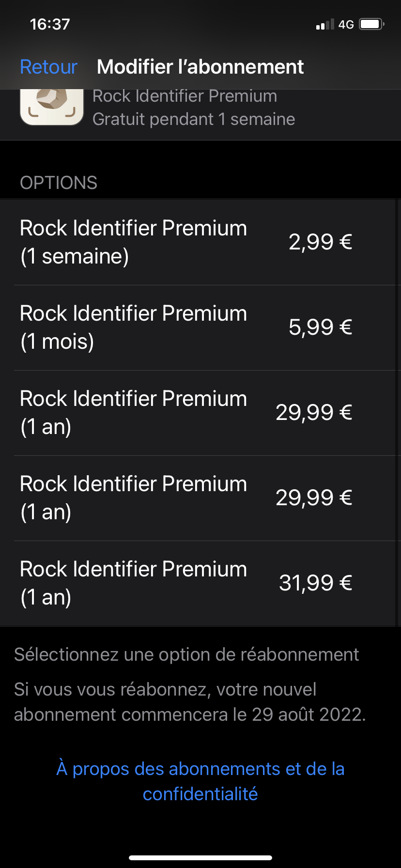Tap the battery icon in status bar
Viewport: 401px width, 868px height.
[371, 24]
